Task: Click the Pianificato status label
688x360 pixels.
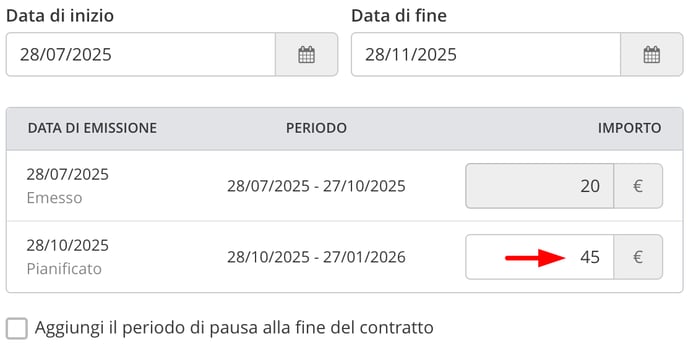Action: 64,269
